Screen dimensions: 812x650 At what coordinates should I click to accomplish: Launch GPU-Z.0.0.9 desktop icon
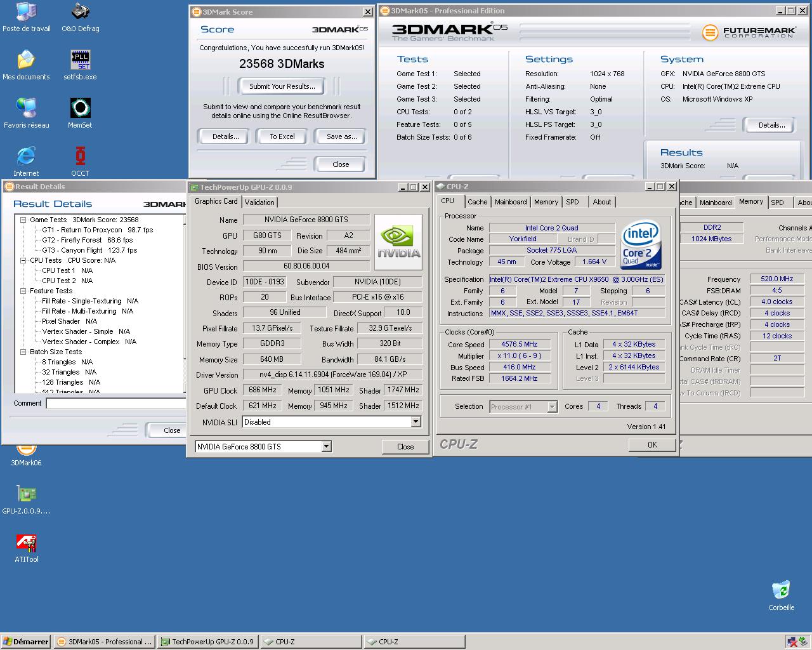pos(26,500)
